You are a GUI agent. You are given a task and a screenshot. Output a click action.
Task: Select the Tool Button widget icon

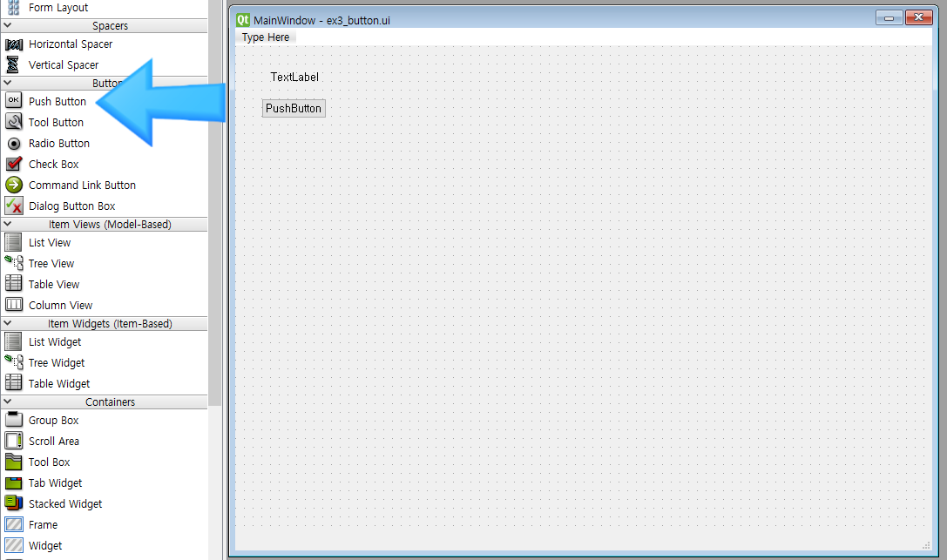click(13, 122)
